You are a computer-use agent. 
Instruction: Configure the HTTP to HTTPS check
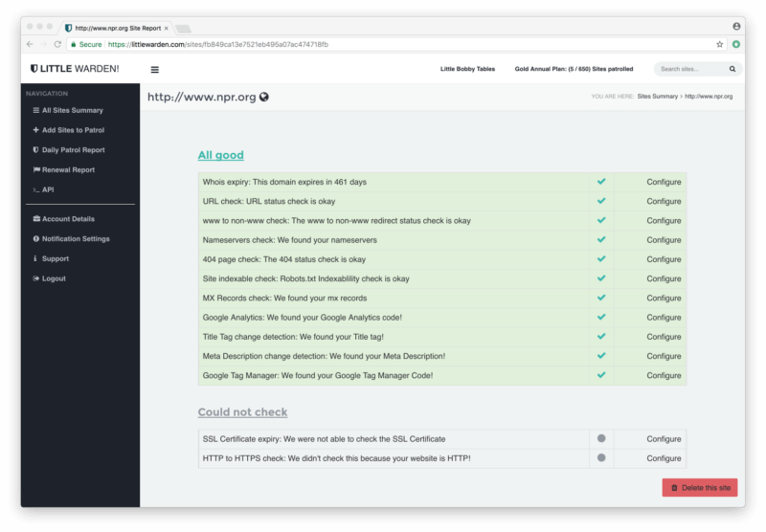tap(664, 458)
